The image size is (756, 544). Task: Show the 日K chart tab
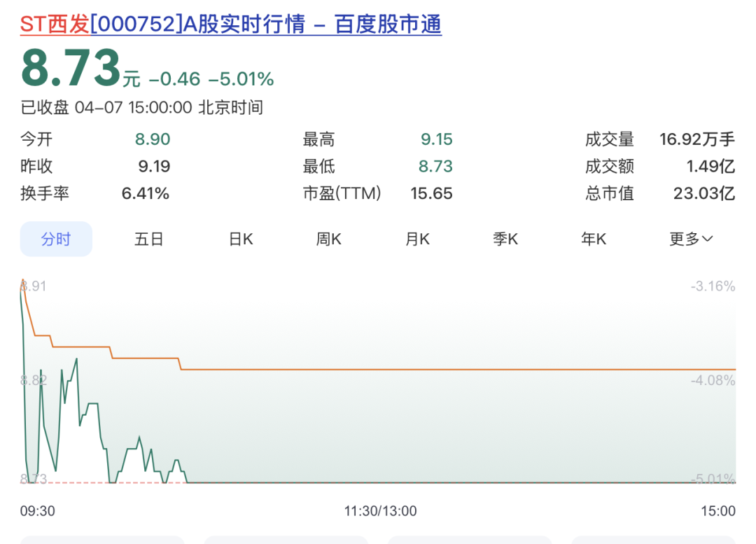click(241, 239)
